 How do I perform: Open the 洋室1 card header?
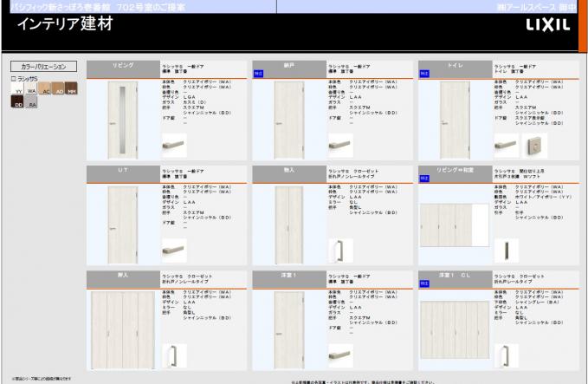point(289,279)
